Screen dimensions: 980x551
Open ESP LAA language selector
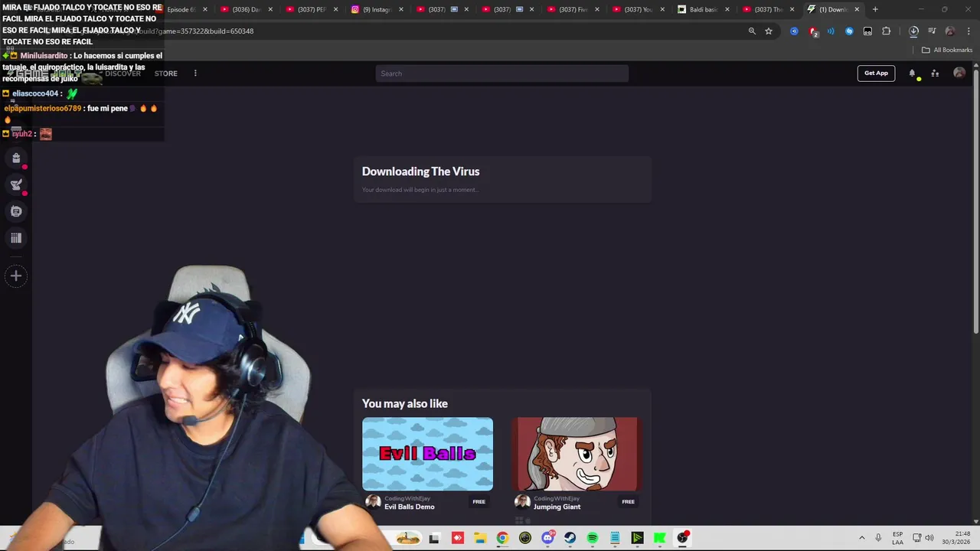tap(897, 538)
